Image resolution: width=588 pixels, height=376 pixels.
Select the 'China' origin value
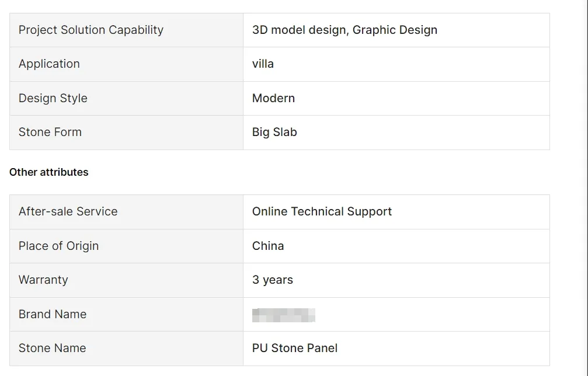point(268,246)
